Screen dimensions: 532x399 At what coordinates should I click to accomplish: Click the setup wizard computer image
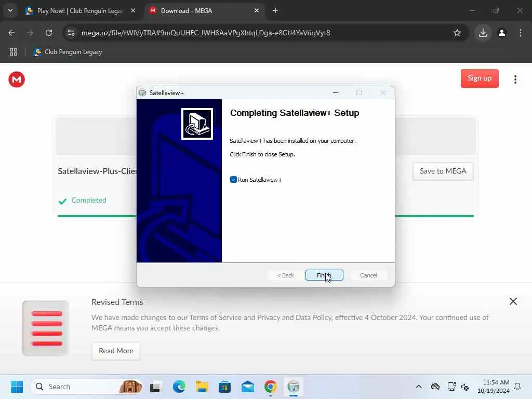pos(197,124)
